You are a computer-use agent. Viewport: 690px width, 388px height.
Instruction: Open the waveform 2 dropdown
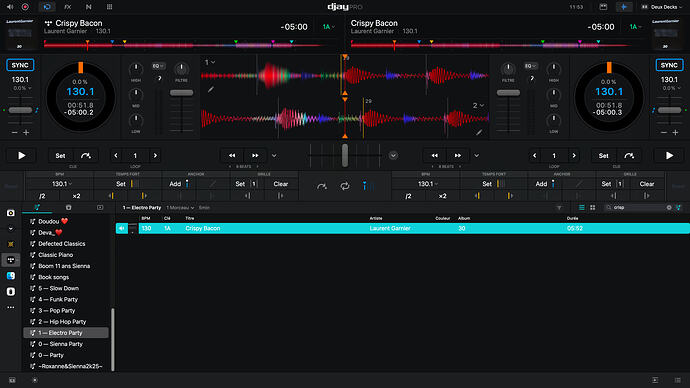(478, 106)
